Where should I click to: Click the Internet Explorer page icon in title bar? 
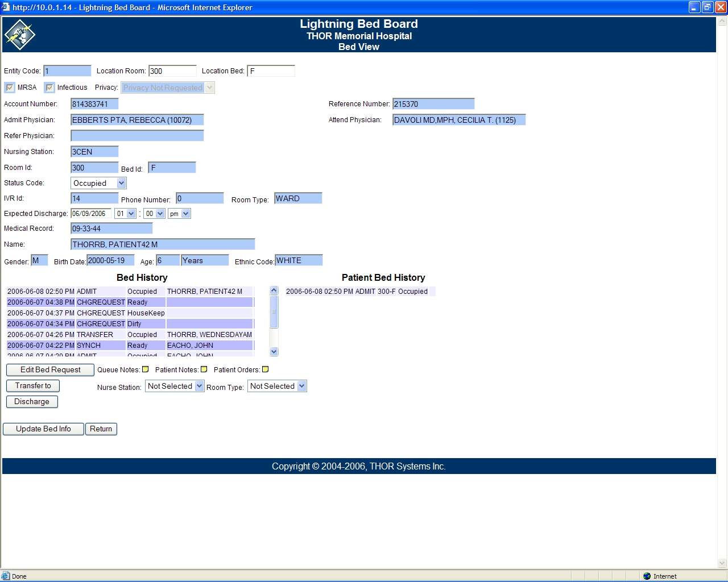[6, 7]
